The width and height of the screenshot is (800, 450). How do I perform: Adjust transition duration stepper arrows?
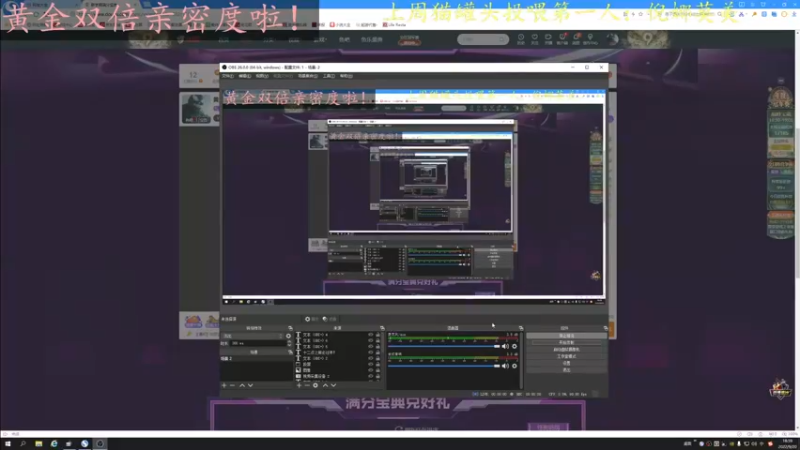[289, 343]
